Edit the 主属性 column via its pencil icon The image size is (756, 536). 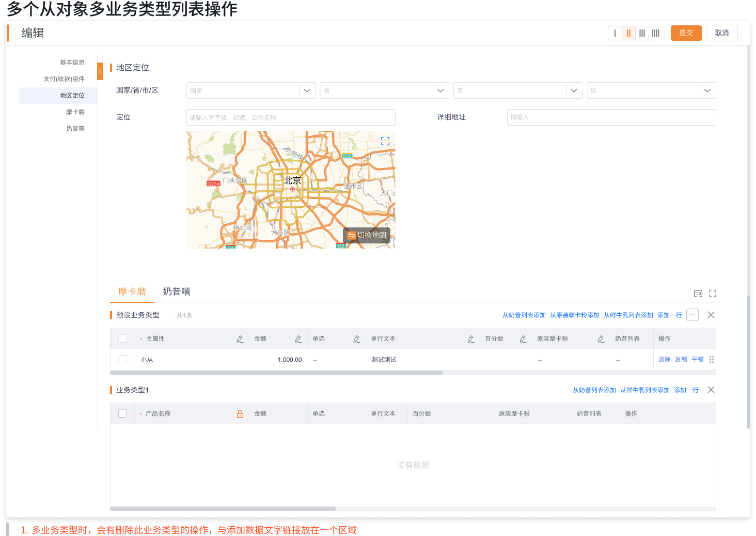pyautogui.click(x=240, y=339)
